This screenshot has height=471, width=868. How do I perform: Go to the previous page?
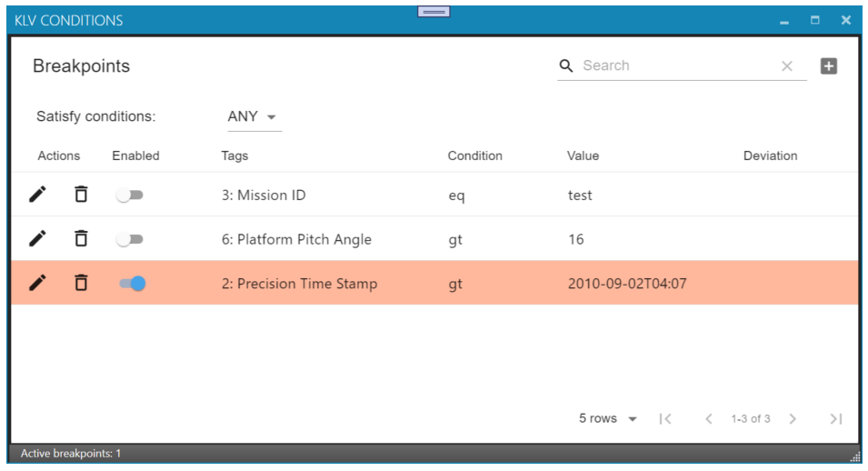click(709, 418)
